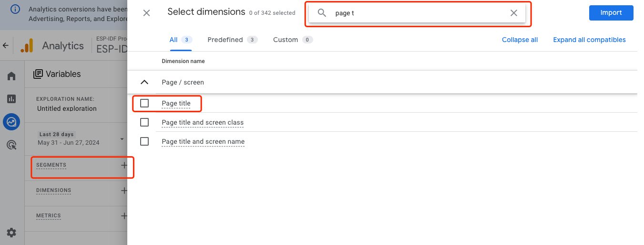Click the back arrow beside Analytics logo
Image resolution: width=644 pixels, height=245 pixels.
pos(6,46)
